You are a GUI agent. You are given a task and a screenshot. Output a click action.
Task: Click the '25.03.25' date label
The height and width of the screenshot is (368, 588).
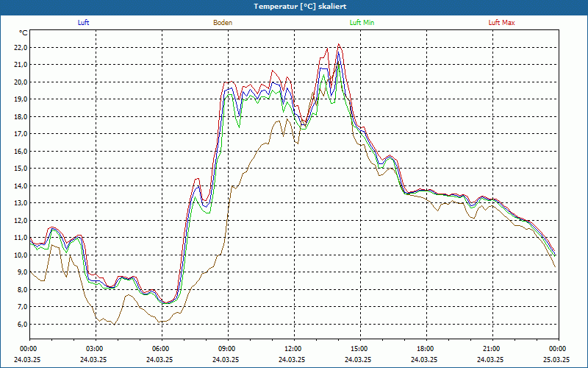[x=556, y=359]
